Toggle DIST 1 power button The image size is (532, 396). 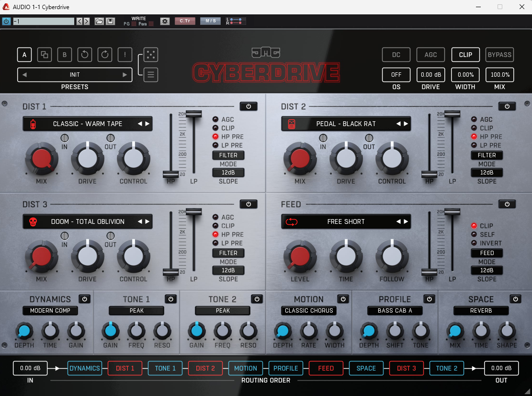(x=249, y=106)
